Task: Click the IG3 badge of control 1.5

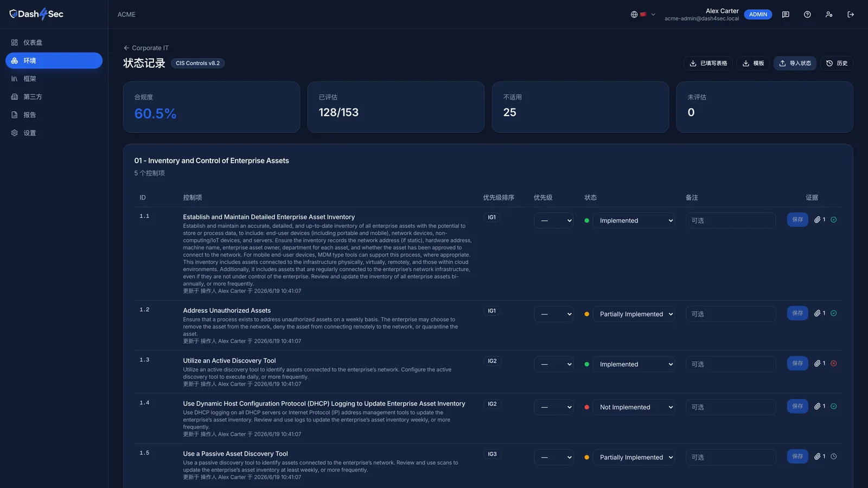Action: click(492, 454)
